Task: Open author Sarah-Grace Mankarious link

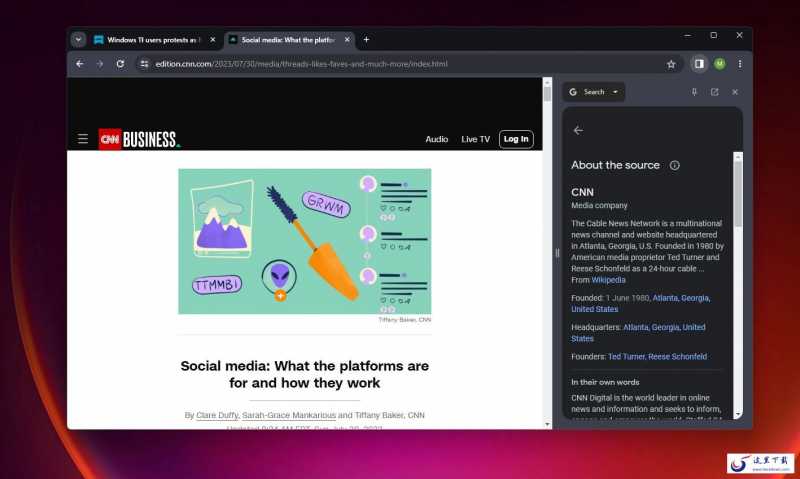Action: pos(289,415)
